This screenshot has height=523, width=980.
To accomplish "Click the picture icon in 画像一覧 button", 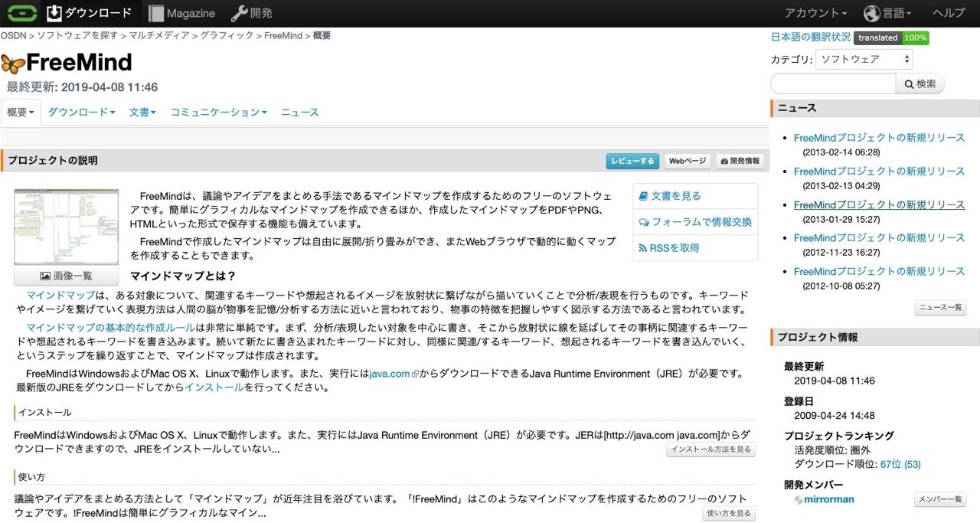I will pyautogui.click(x=45, y=276).
